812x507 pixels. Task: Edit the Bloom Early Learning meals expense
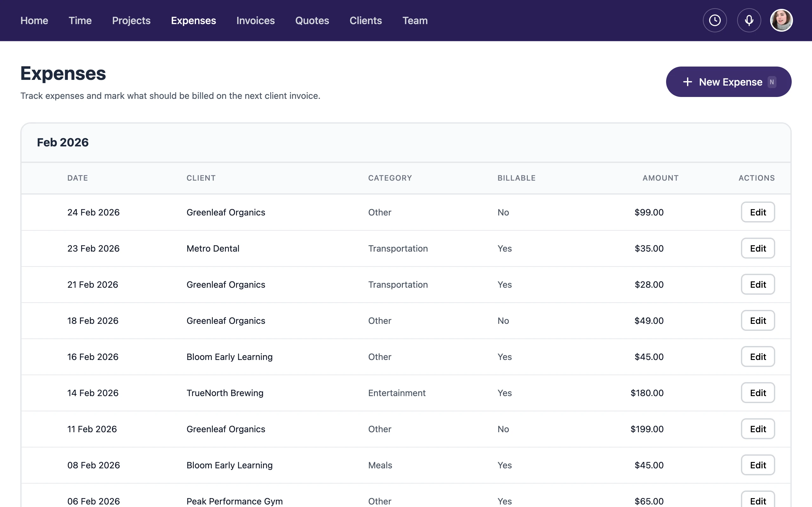[758, 465]
